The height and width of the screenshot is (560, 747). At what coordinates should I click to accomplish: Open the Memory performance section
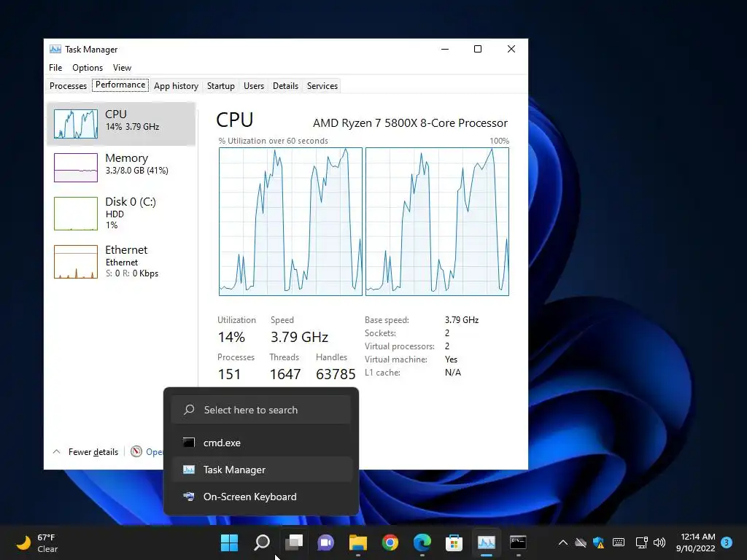coord(121,167)
